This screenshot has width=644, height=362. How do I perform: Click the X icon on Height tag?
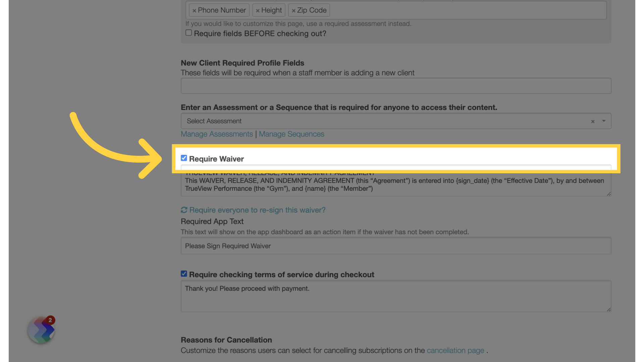tap(259, 10)
